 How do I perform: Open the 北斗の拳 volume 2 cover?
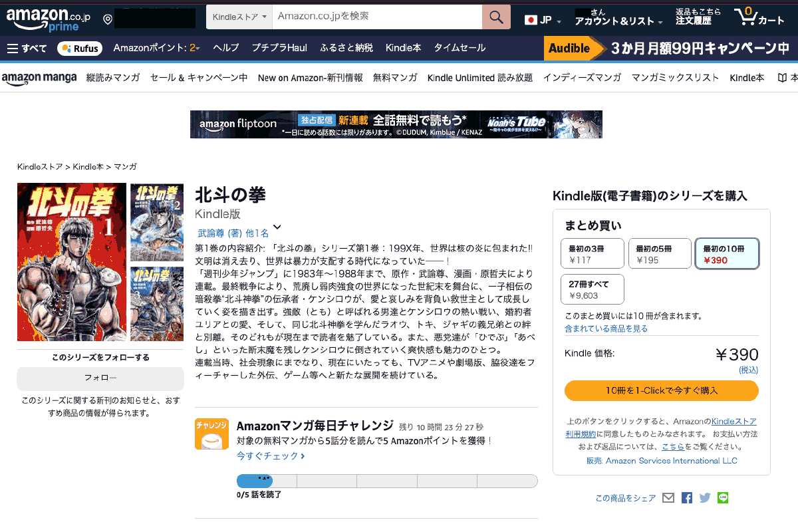(157, 222)
